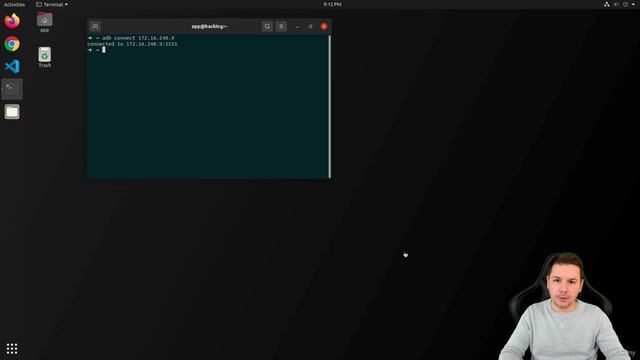The image size is (640, 360).
Task: Click the power icon in top bar
Action: click(625, 4)
